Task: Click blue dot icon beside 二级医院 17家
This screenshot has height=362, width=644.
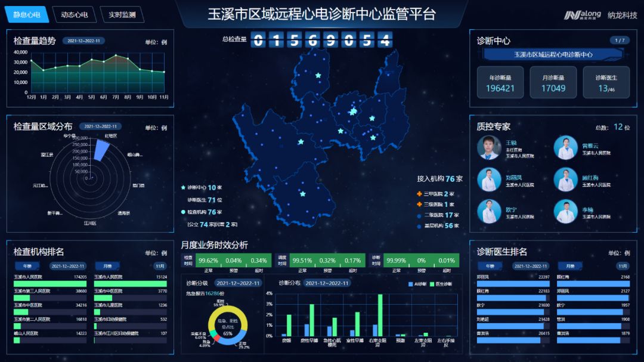Action: tap(419, 216)
